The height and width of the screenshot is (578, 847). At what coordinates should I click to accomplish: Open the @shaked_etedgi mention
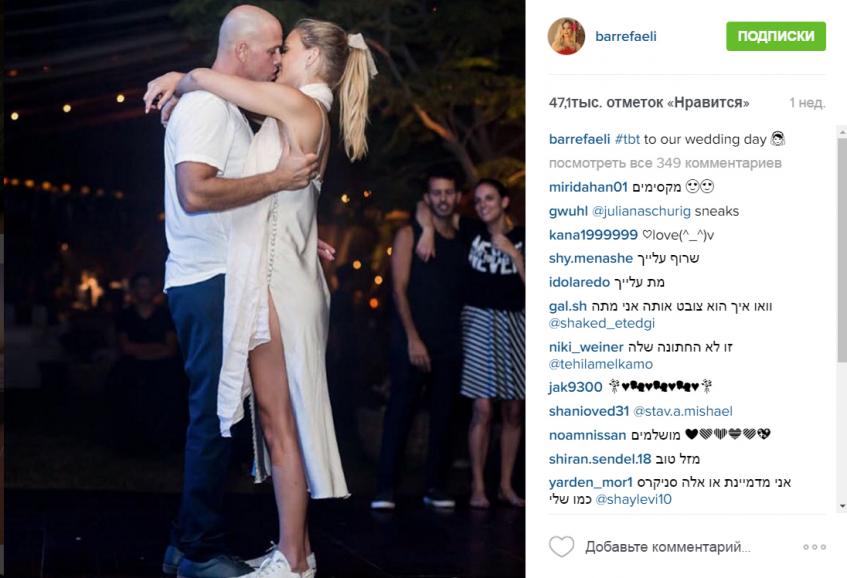[602, 324]
